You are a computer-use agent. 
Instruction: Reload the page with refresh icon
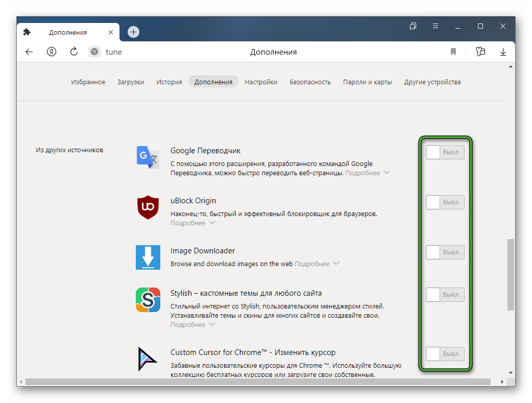(74, 52)
